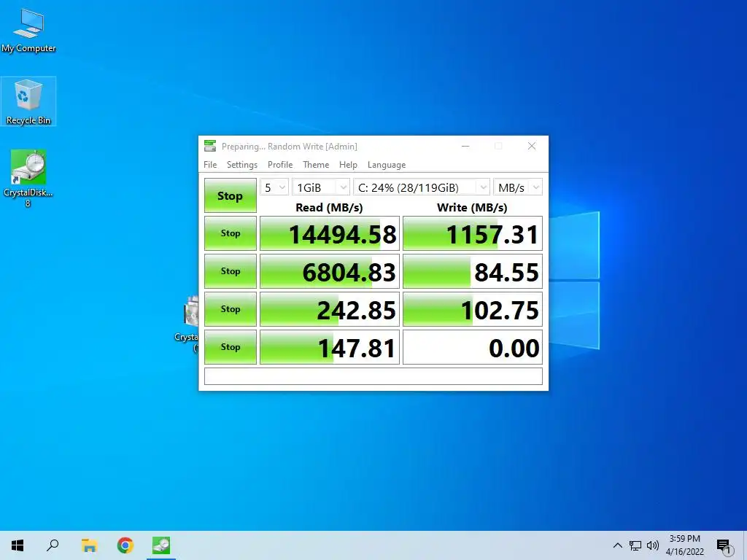The image size is (747, 560).
Task: Click the read result 242.85
Action: tap(329, 309)
